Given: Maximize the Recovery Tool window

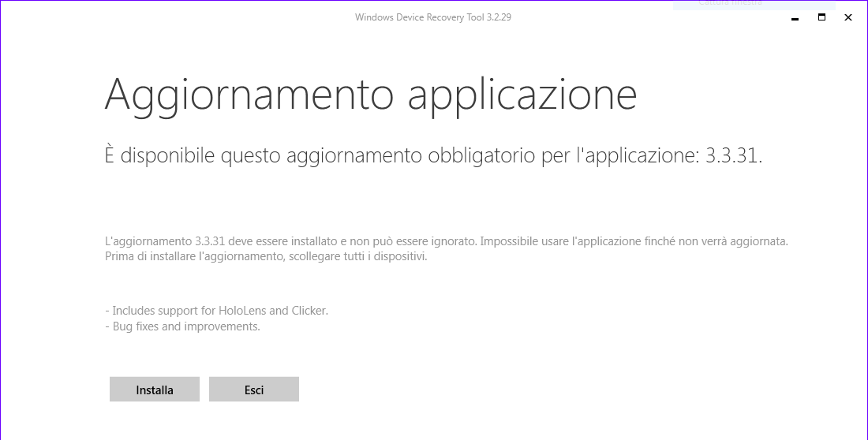Looking at the screenshot, I should [x=821, y=17].
